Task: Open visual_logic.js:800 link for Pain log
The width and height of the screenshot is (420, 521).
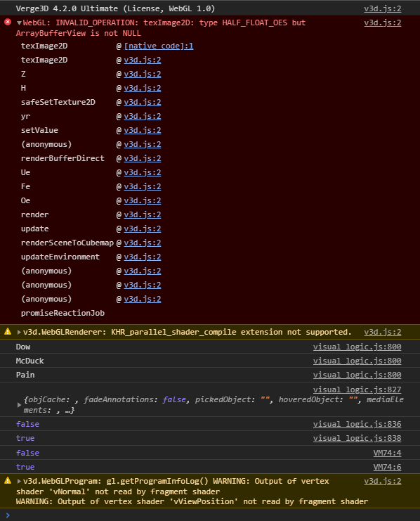Action: [x=357, y=375]
